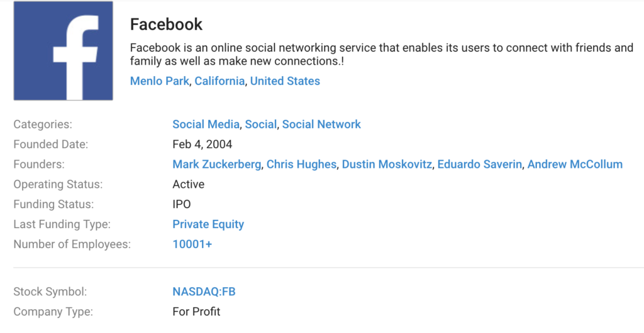644x333 pixels.
Task: Select the standalone Social category link
Action: pyautogui.click(x=261, y=124)
